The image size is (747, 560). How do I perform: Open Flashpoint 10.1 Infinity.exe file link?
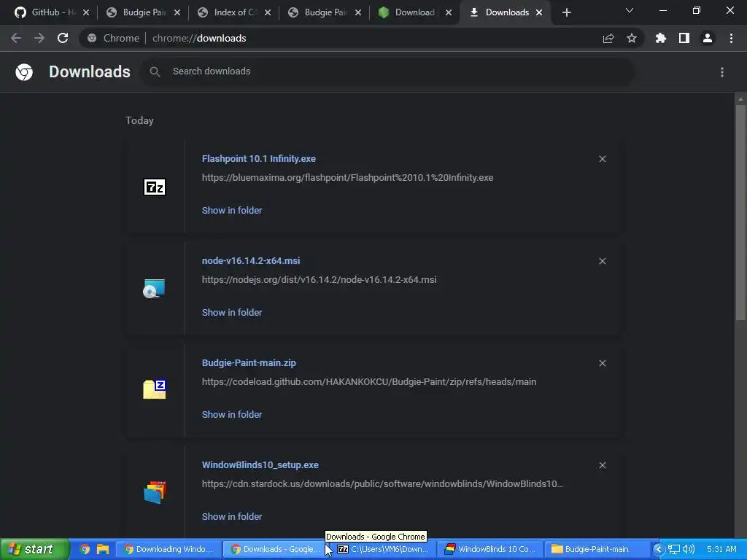[x=259, y=158]
